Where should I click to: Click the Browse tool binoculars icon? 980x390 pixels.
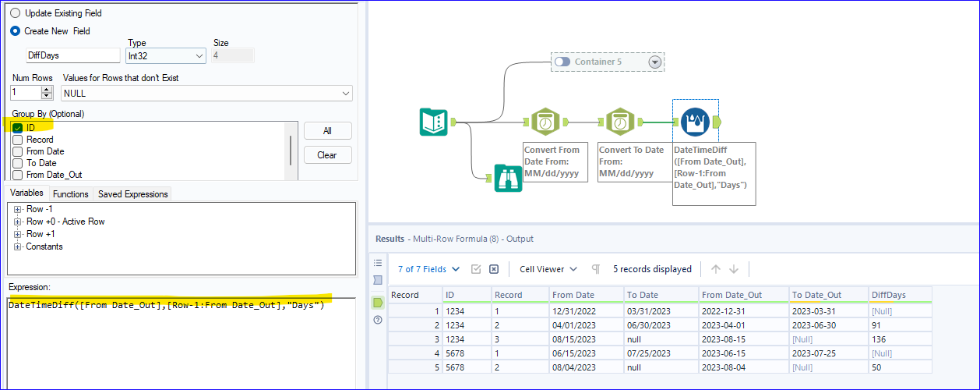pos(509,179)
